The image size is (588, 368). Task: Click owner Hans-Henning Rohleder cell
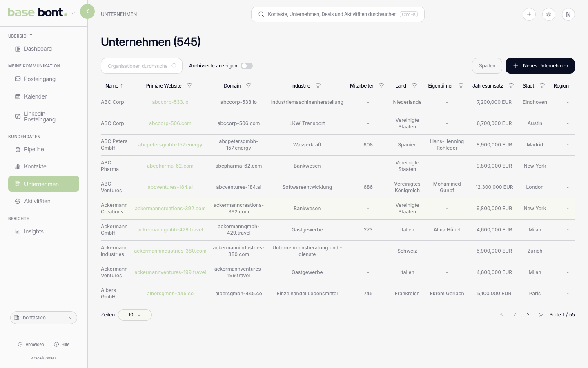point(447,145)
